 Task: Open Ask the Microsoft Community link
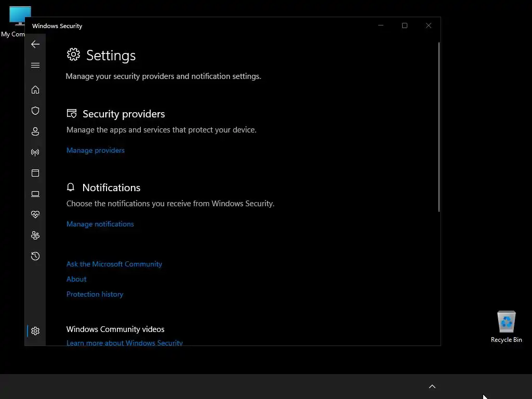[114, 264]
